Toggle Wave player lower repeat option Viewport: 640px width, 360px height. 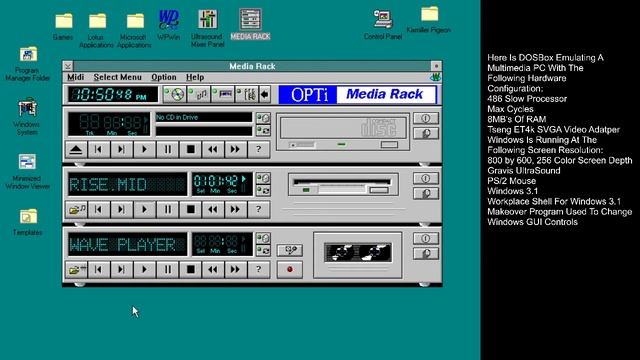point(263,251)
